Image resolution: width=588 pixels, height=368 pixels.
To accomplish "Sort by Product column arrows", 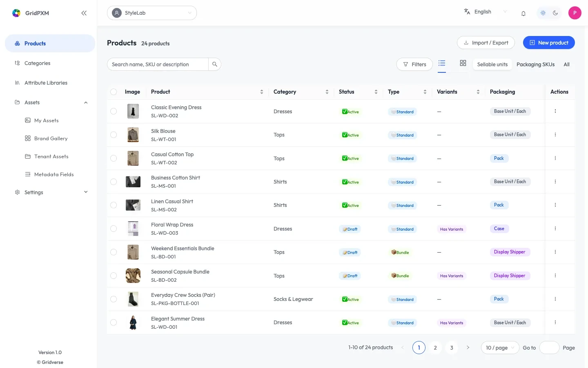I will coord(262,92).
